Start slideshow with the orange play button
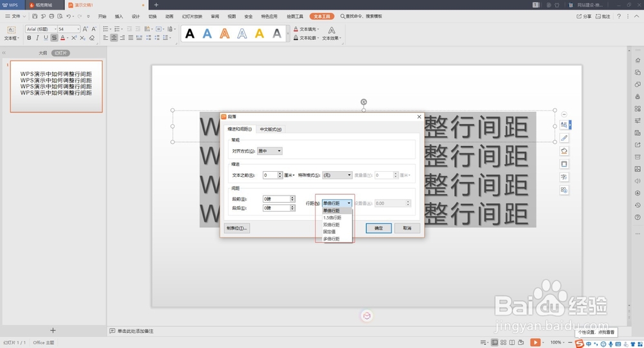 [x=535, y=342]
